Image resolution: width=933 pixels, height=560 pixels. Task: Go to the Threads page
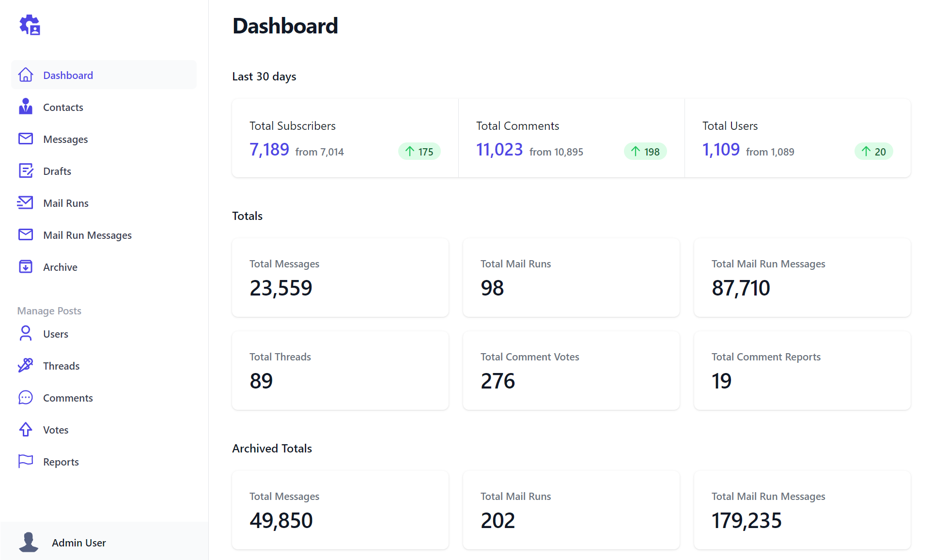[x=104, y=366]
